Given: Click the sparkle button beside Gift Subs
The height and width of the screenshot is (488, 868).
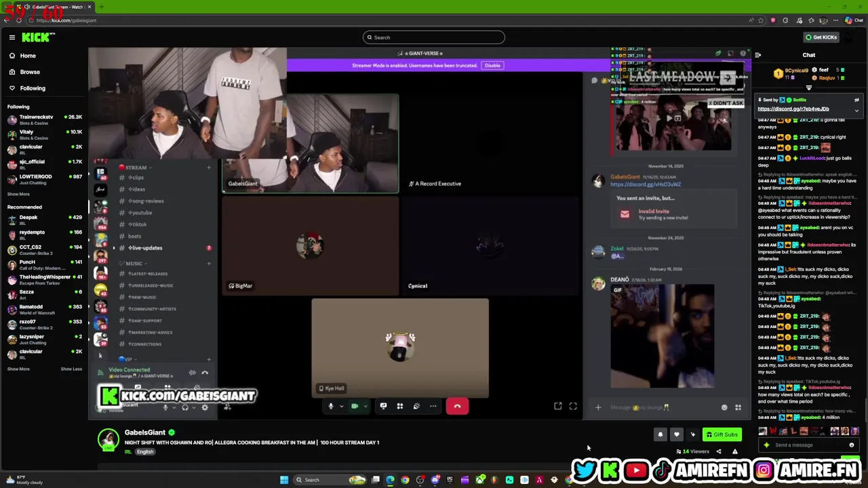Looking at the screenshot, I should (x=692, y=434).
